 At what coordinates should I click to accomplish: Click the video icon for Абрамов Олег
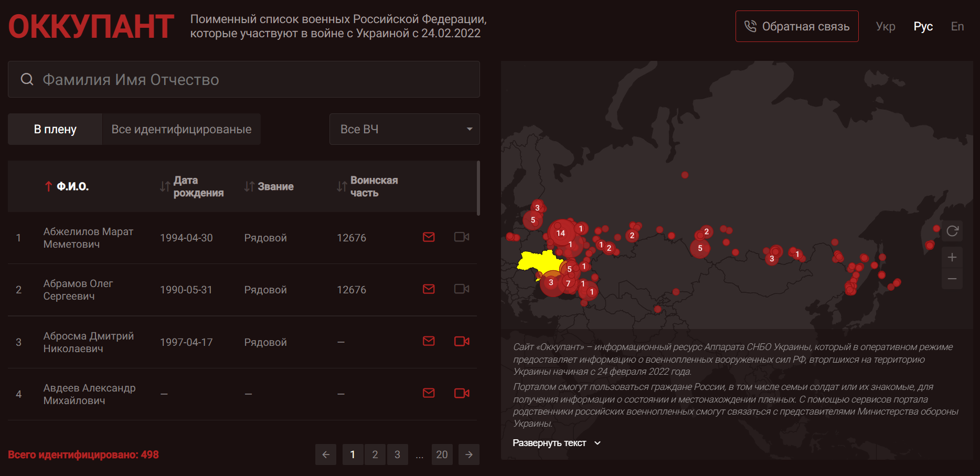(x=461, y=289)
